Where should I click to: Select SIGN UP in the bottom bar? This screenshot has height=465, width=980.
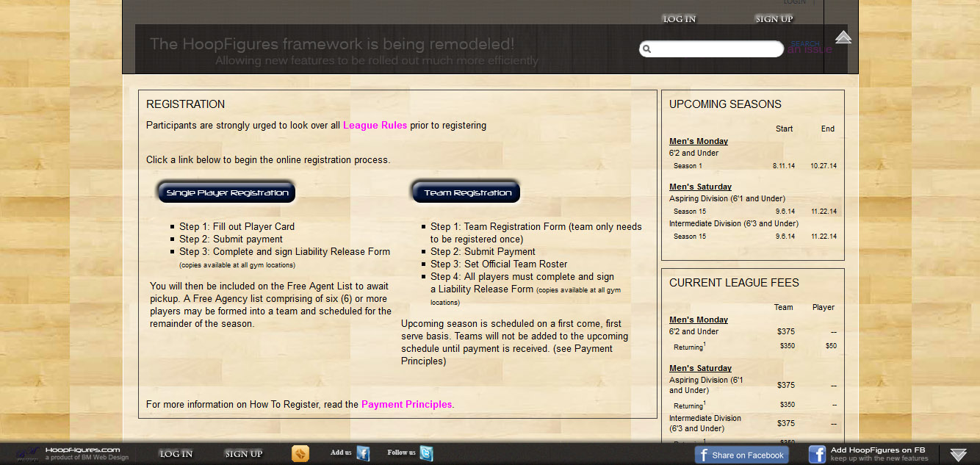[x=243, y=454]
